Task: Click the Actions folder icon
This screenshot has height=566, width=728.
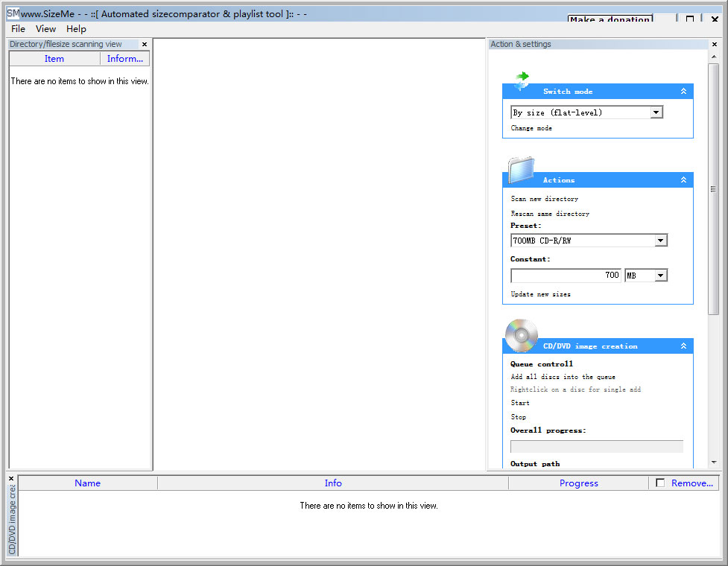Action: pos(522,170)
